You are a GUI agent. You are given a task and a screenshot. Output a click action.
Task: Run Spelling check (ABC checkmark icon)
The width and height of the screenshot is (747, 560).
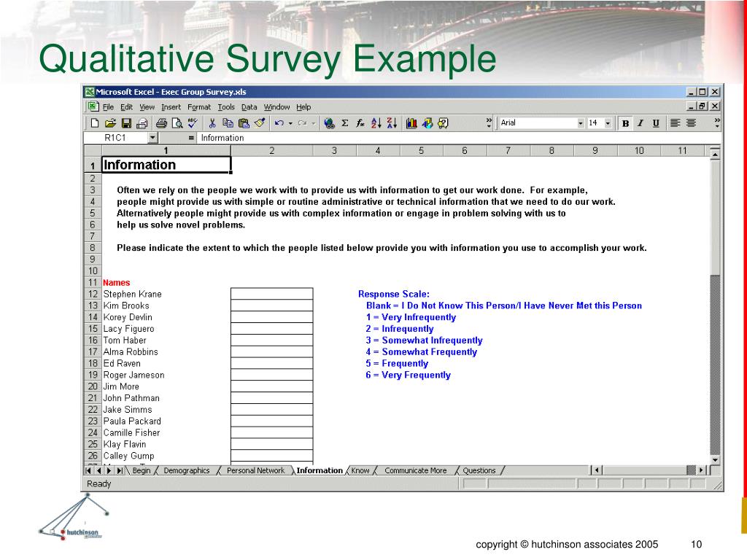(x=193, y=123)
